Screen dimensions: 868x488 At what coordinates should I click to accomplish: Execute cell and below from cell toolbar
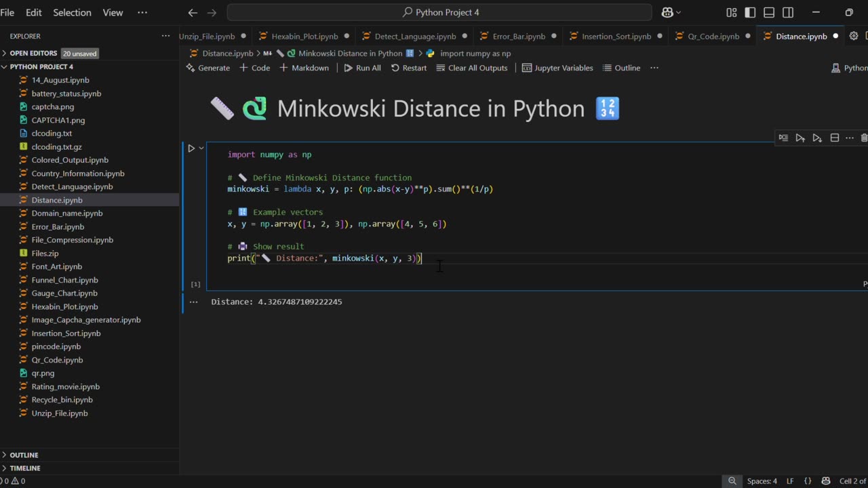coord(817,138)
